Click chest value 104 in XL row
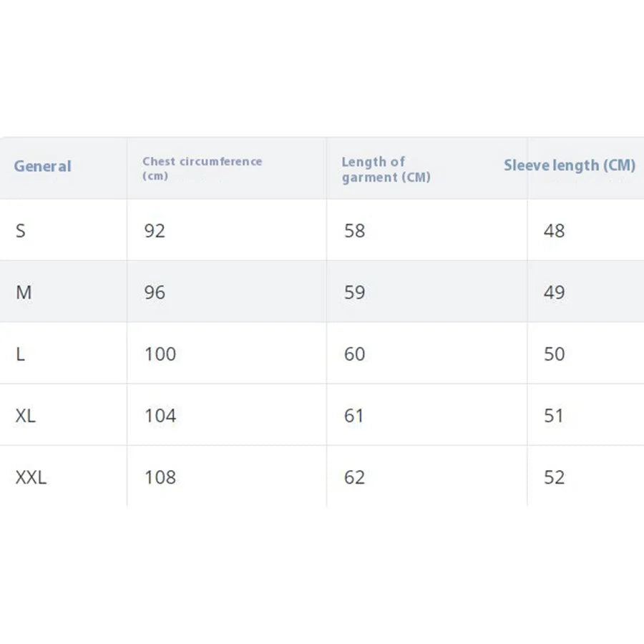 (160, 416)
